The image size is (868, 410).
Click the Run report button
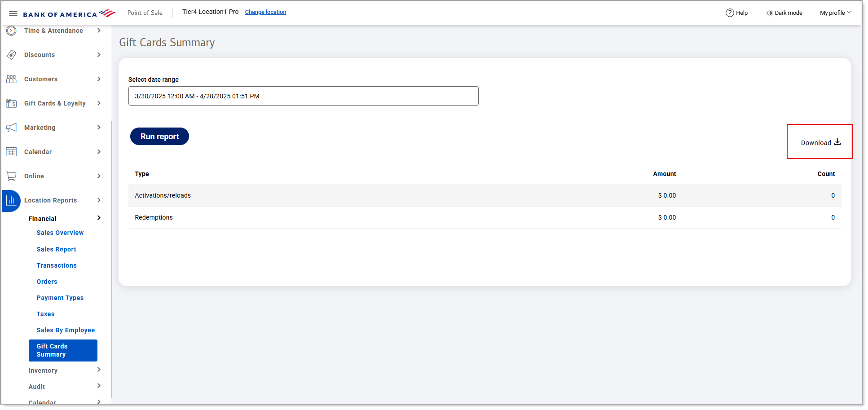pos(159,137)
